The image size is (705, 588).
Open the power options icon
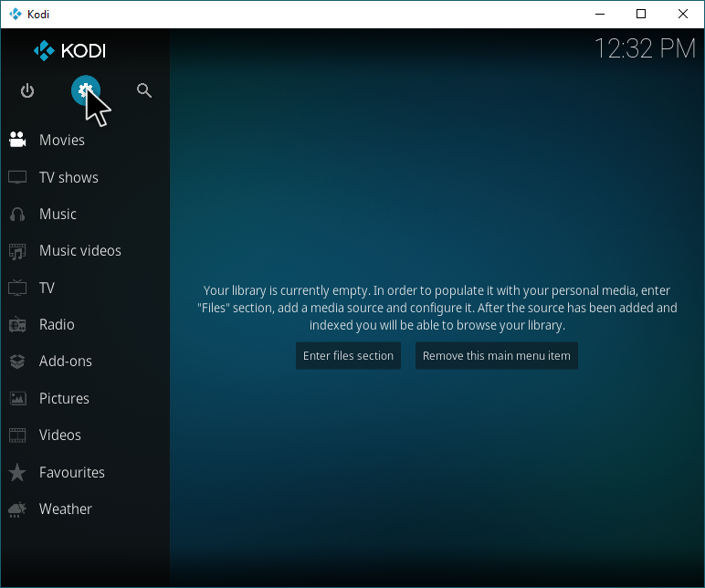pos(27,90)
